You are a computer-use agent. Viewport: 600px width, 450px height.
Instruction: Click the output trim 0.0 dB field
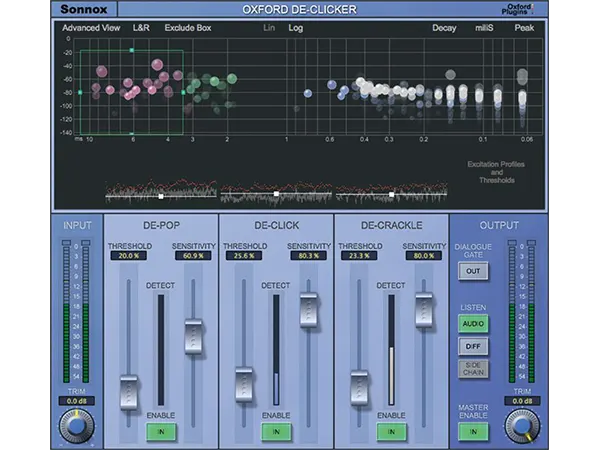(522, 401)
